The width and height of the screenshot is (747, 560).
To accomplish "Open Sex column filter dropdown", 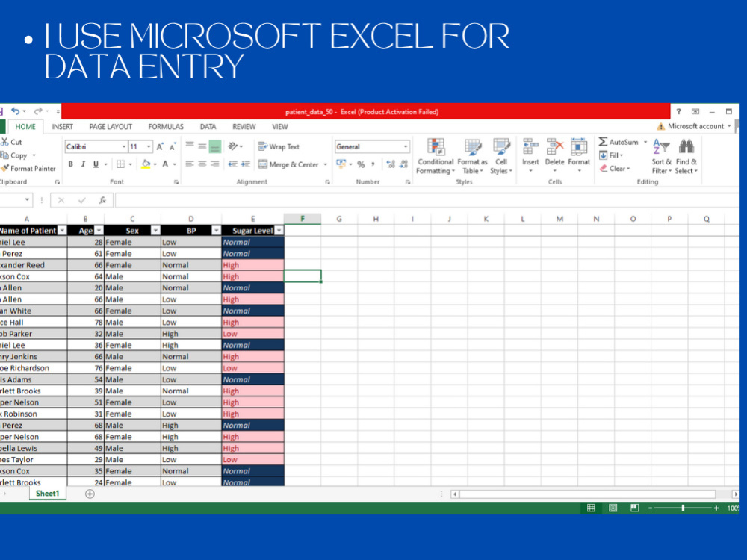I will (155, 231).
